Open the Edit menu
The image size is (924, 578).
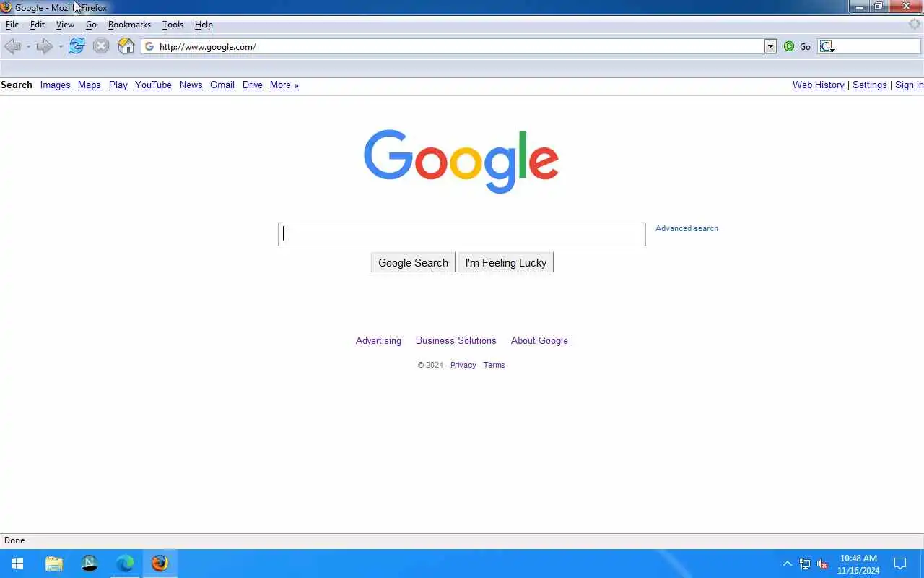38,25
